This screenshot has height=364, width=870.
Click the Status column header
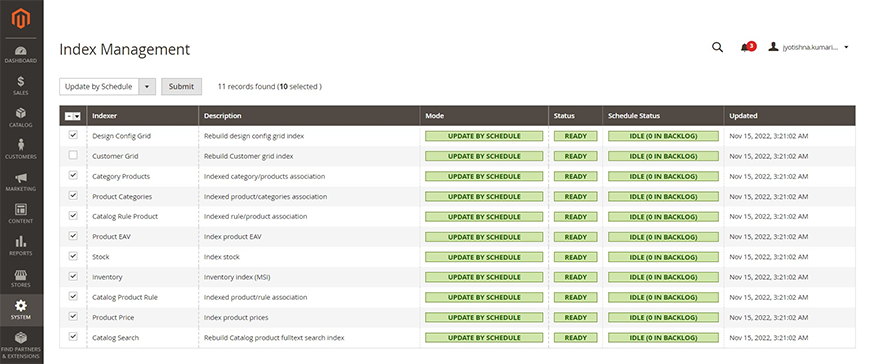pyautogui.click(x=575, y=116)
